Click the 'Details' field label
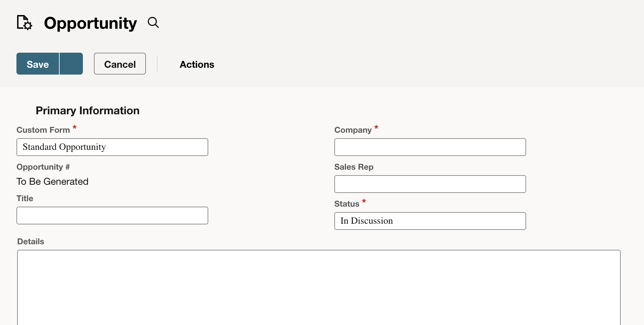Image resolution: width=644 pixels, height=325 pixels. 31,242
